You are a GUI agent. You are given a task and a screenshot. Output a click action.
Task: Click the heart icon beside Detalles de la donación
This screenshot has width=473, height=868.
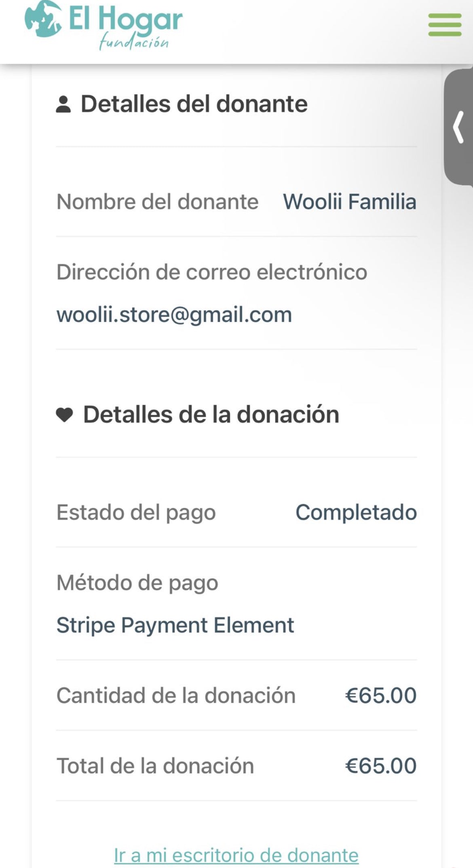coord(64,415)
